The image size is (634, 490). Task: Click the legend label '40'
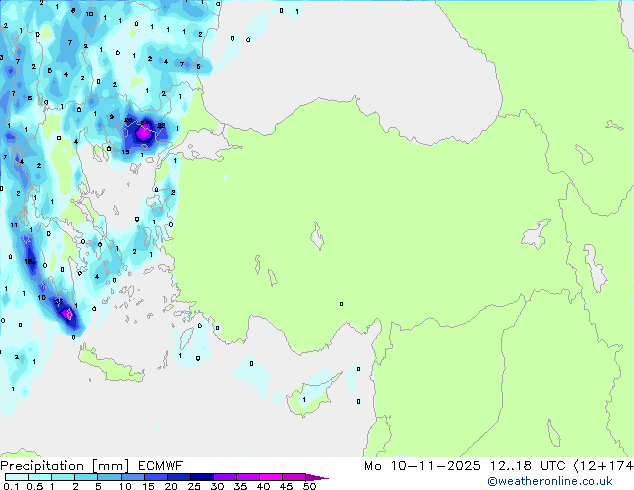tap(263, 486)
